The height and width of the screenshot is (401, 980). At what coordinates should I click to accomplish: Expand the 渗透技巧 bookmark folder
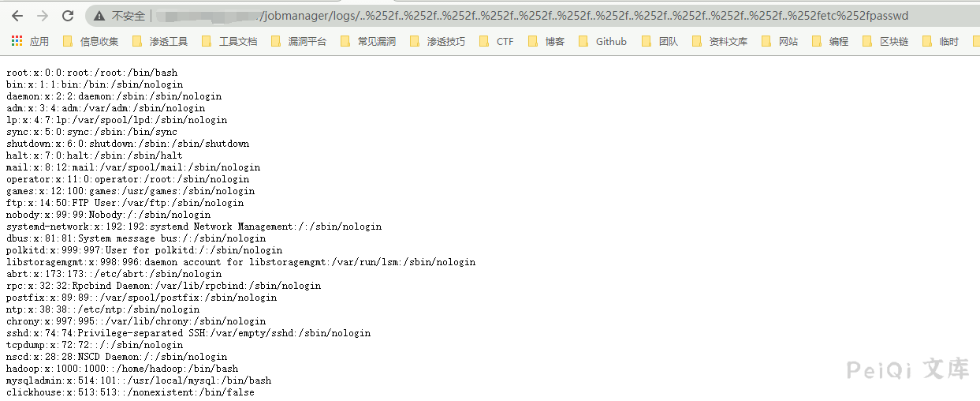tap(438, 42)
